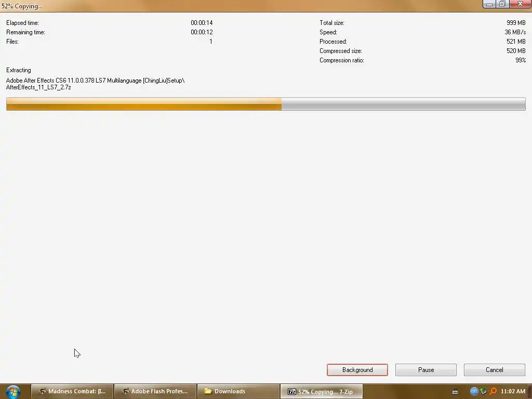Open the Downloads folder taskbar item
This screenshot has height=399, width=532.
(x=238, y=391)
